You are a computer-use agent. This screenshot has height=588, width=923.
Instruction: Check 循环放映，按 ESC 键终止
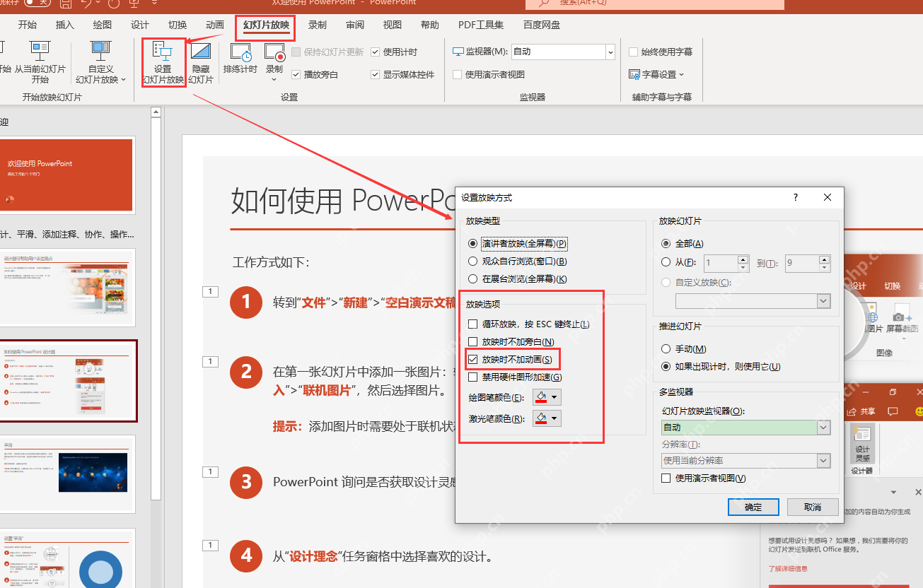pyautogui.click(x=473, y=324)
